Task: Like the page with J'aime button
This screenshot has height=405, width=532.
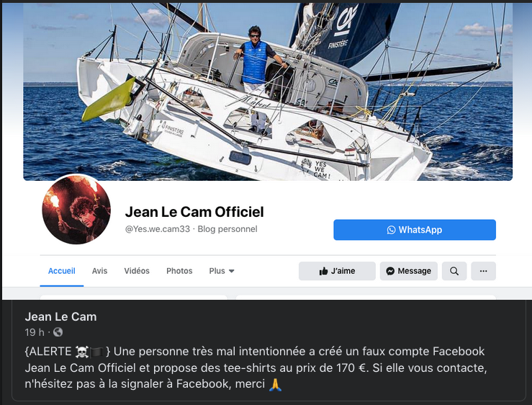Action: coord(337,271)
